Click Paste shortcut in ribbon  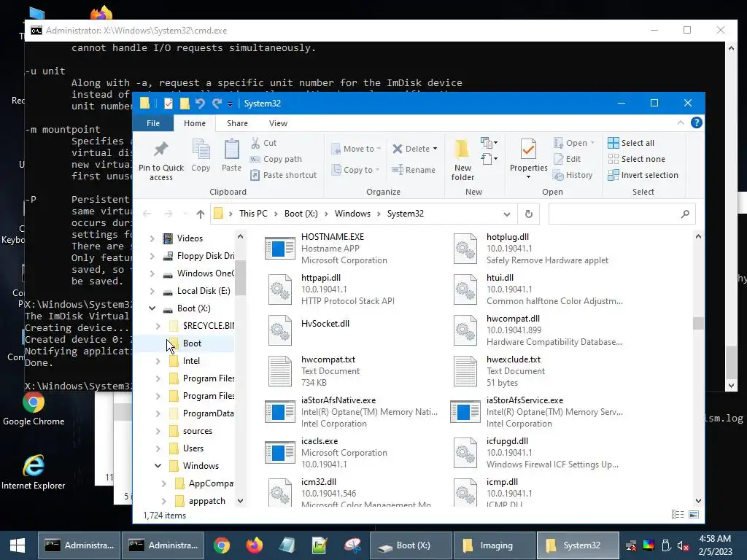tap(284, 175)
